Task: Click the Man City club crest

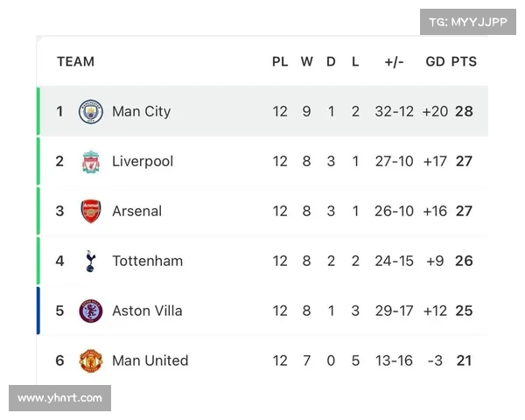Action: [x=91, y=111]
